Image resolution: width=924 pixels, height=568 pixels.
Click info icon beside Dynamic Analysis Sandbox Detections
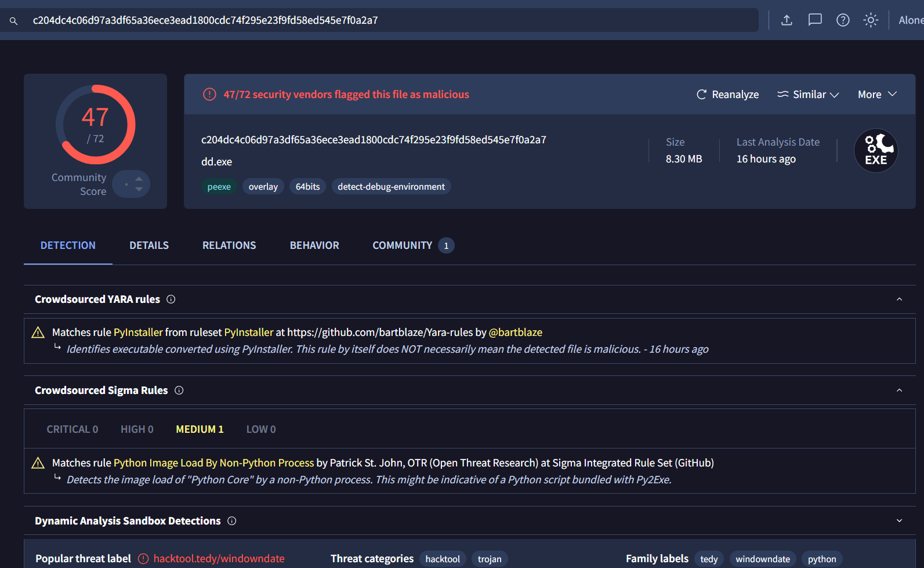click(x=232, y=521)
